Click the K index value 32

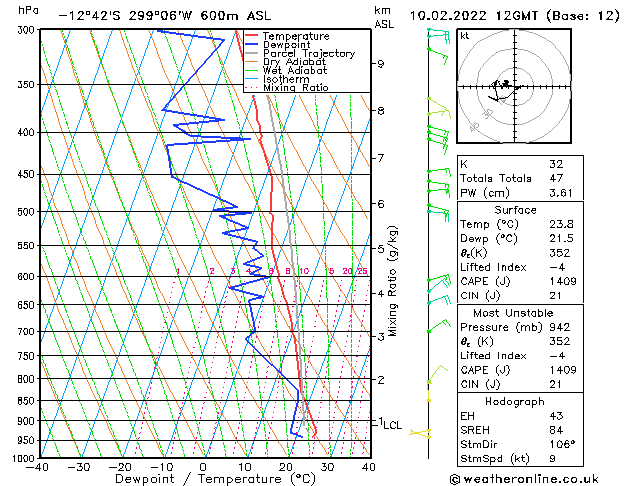(x=556, y=164)
